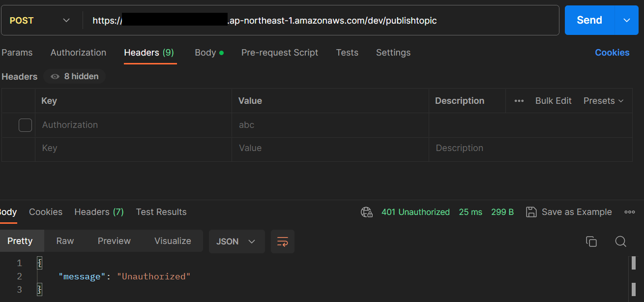Open the Presets dropdown
The image size is (644, 302).
tap(604, 100)
